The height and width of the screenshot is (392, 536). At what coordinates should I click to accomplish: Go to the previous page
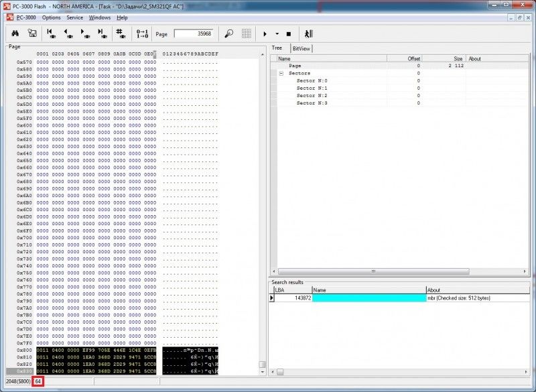pos(68,33)
